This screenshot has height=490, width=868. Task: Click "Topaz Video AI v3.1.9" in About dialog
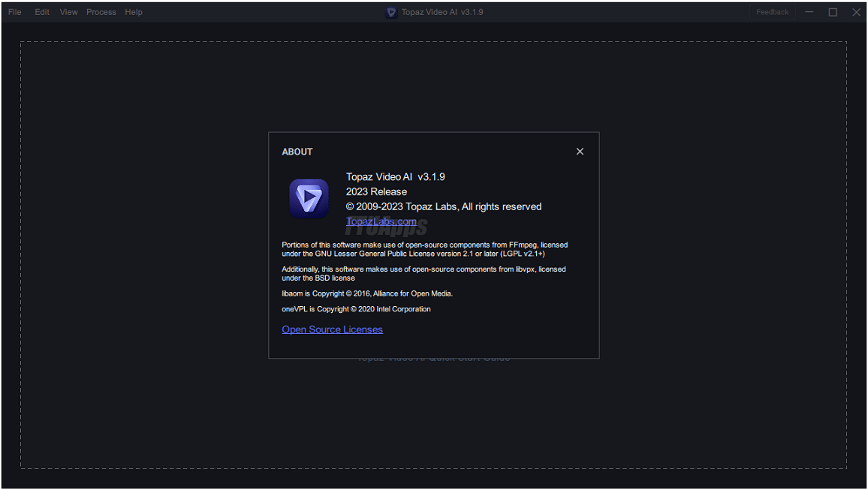coord(395,177)
